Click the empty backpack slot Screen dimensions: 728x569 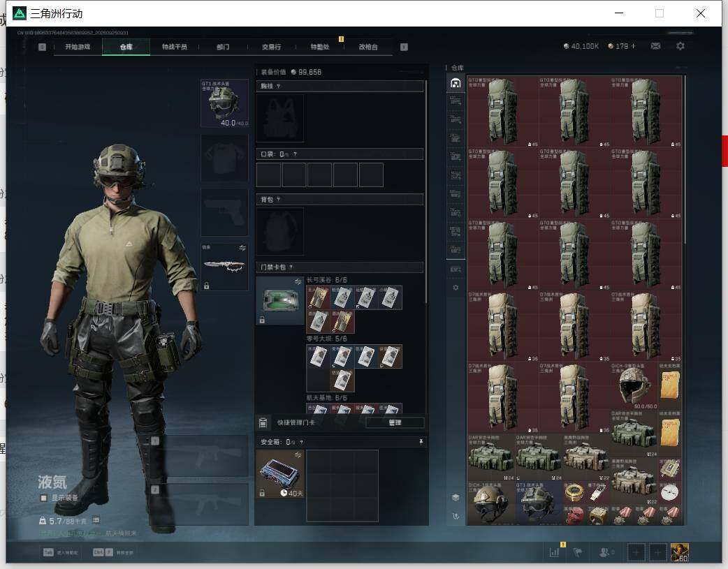(280, 231)
